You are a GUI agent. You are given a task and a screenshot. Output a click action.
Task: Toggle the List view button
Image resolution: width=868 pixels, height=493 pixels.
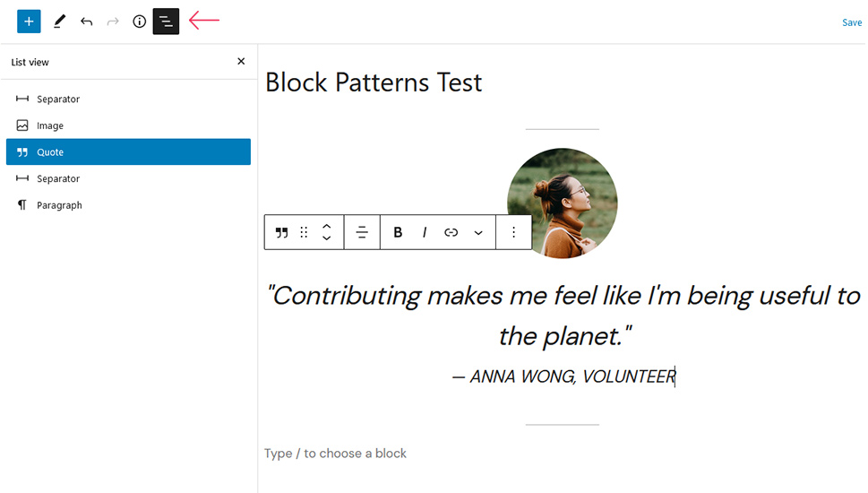pyautogui.click(x=166, y=22)
